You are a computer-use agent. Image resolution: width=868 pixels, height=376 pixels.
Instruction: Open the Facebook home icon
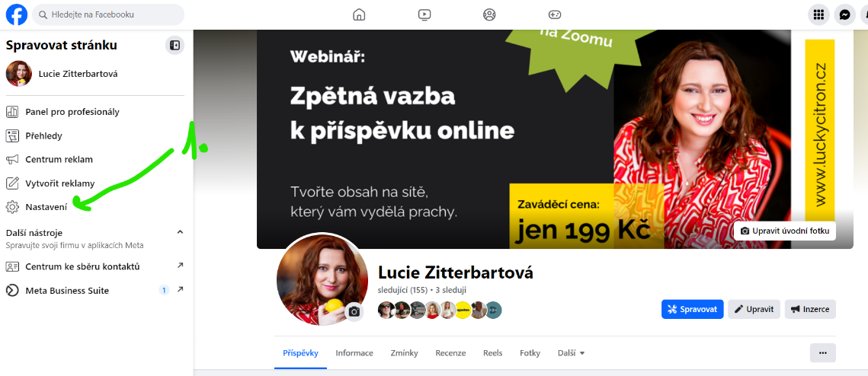[359, 15]
